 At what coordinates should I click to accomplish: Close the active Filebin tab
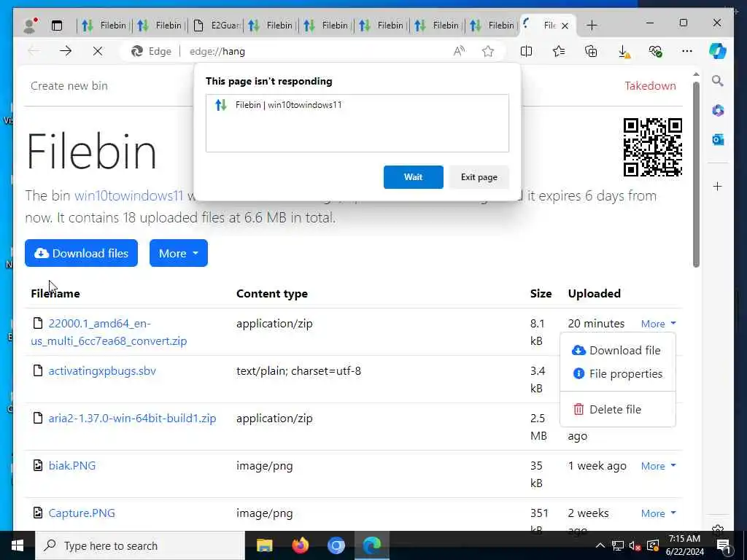pyautogui.click(x=565, y=26)
